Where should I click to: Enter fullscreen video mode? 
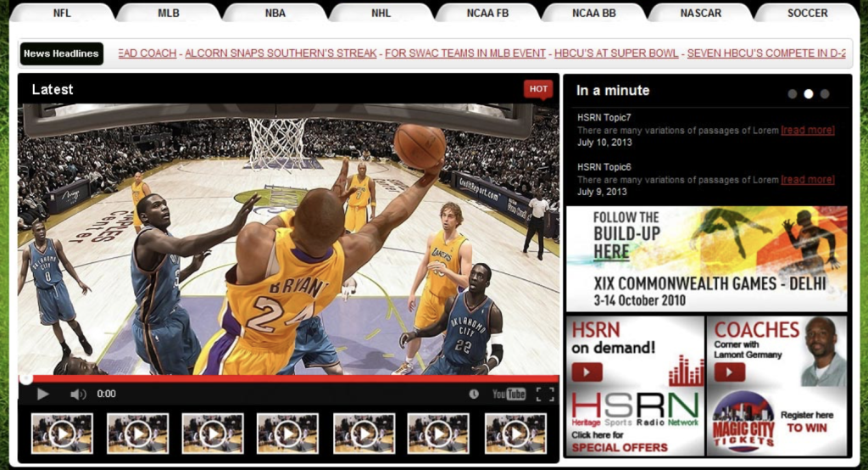coord(545,394)
